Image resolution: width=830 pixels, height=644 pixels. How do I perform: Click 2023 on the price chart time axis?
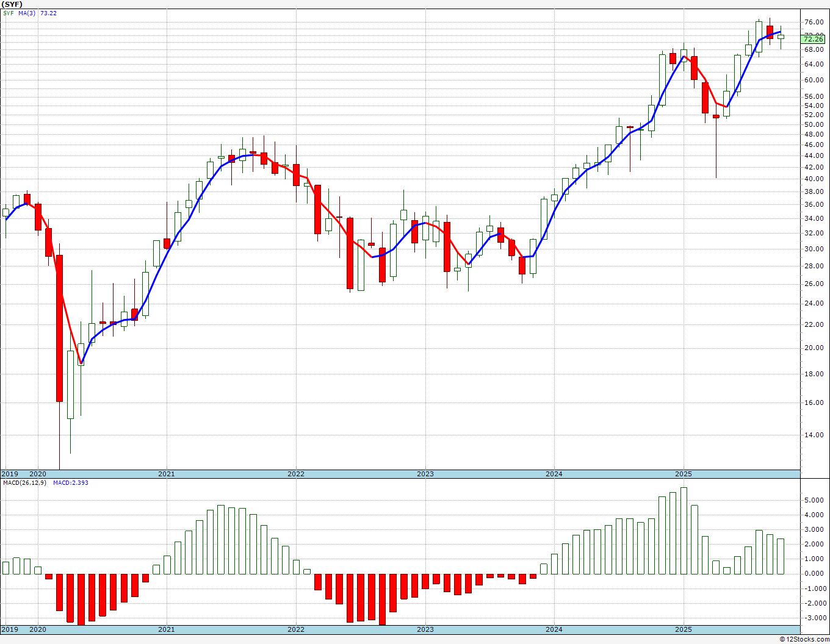[425, 474]
